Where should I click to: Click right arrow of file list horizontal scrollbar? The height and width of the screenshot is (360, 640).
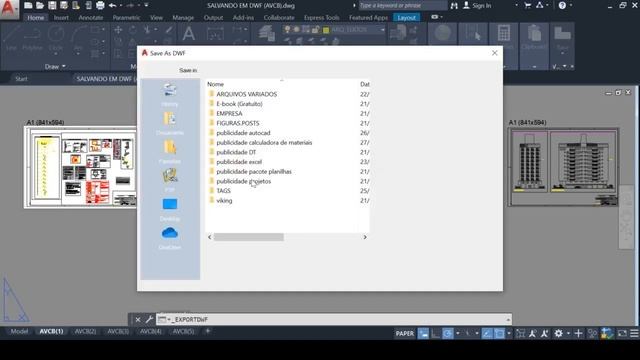365,237
